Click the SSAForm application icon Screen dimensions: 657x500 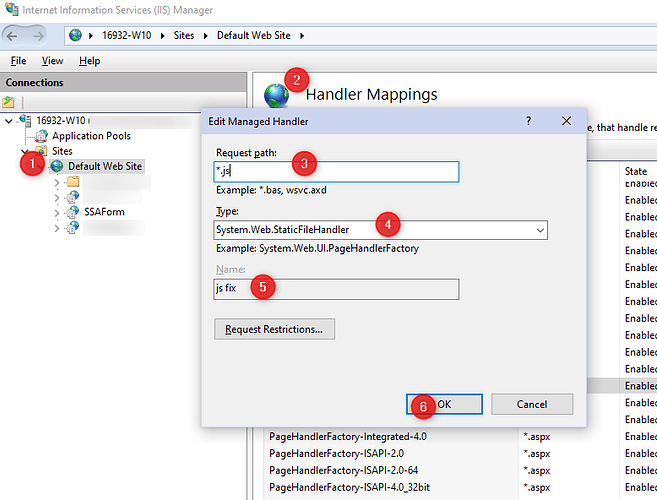pyautogui.click(x=72, y=212)
